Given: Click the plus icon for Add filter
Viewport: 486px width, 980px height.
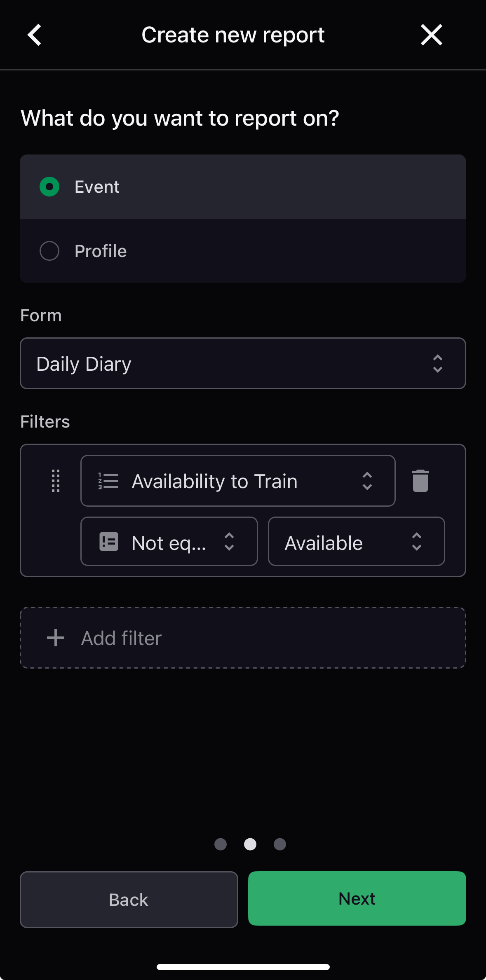Looking at the screenshot, I should pyautogui.click(x=56, y=638).
